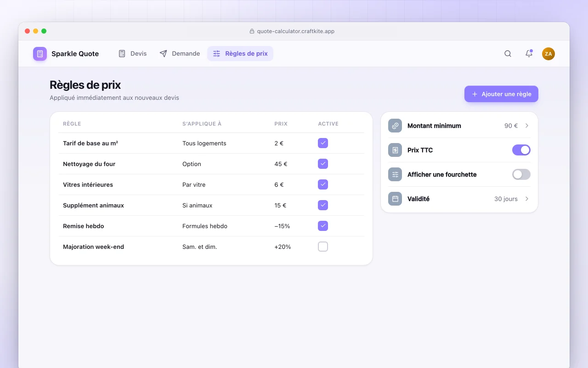Image resolution: width=588 pixels, height=368 pixels.
Task: Click the Afficher une fourchette sliders icon
Action: tap(395, 174)
